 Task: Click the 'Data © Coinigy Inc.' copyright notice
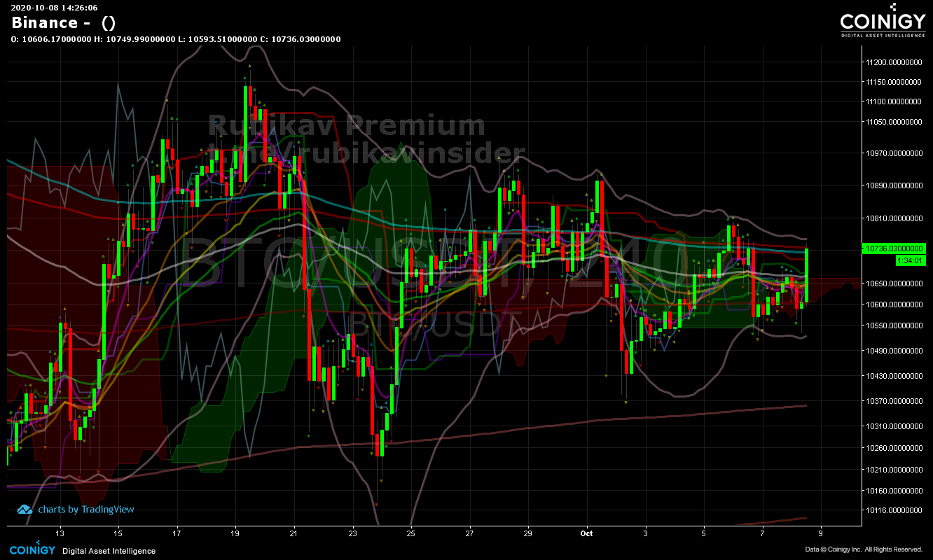(x=864, y=550)
